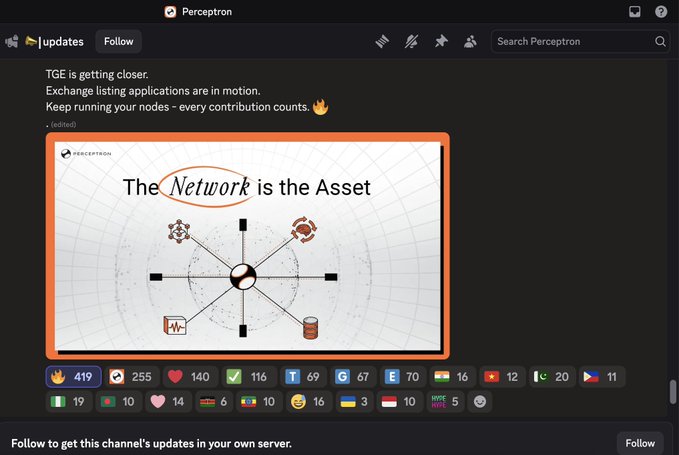This screenshot has height=455, width=679.
Task: Open pinned messages pin icon
Action: 441,42
